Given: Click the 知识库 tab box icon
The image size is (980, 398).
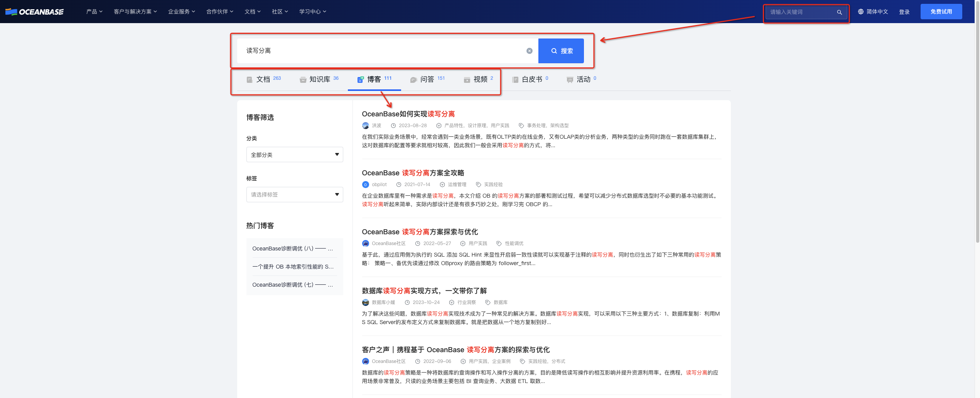Looking at the screenshot, I should pyautogui.click(x=303, y=80).
